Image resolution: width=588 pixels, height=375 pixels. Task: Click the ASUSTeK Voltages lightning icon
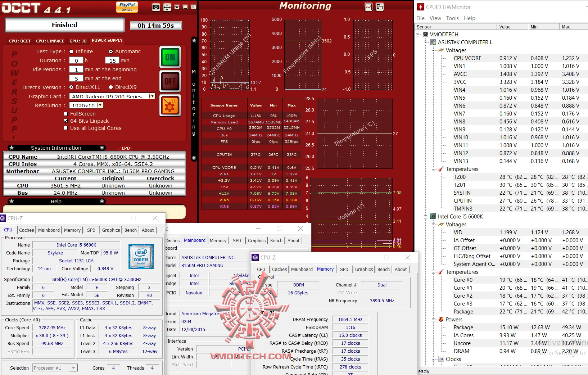[x=441, y=50]
